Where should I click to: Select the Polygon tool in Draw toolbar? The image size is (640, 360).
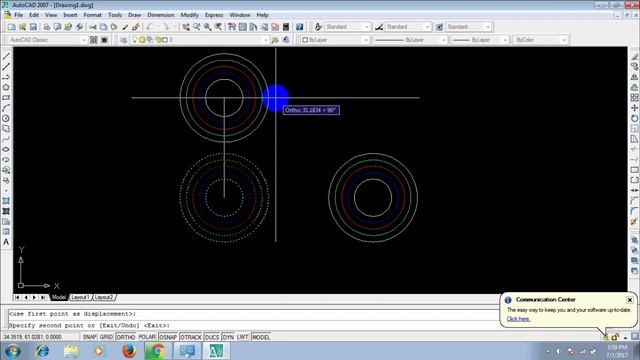click(x=6, y=87)
